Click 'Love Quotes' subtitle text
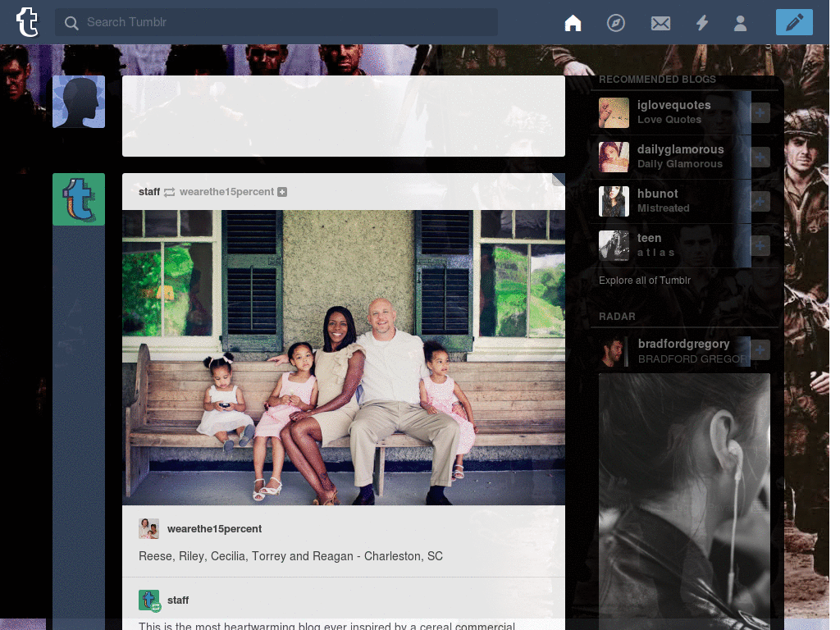840x630 pixels. click(x=669, y=120)
